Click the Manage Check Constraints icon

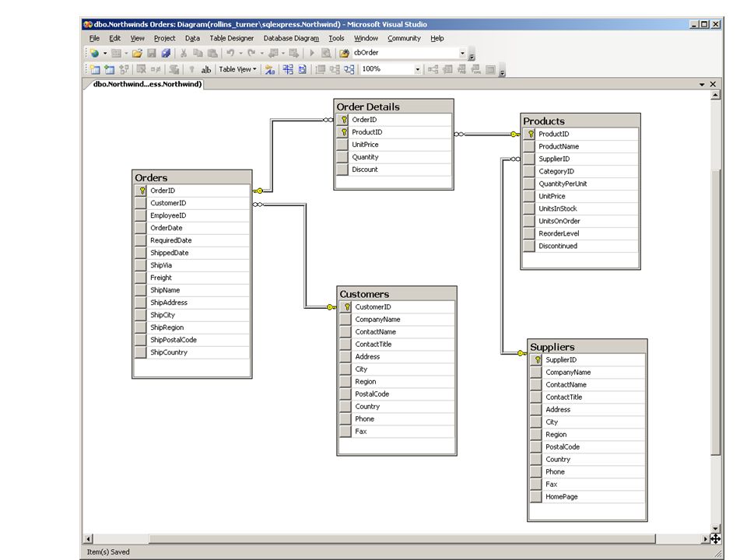490,69
